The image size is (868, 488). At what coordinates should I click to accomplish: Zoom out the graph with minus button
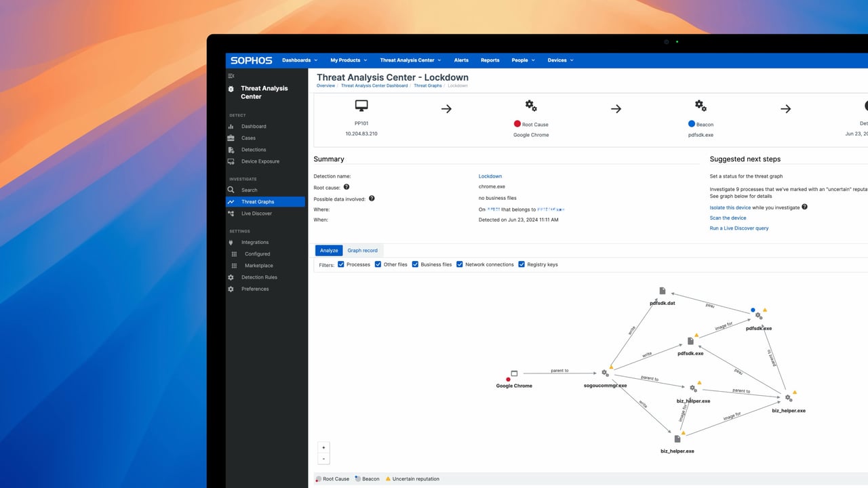click(323, 459)
